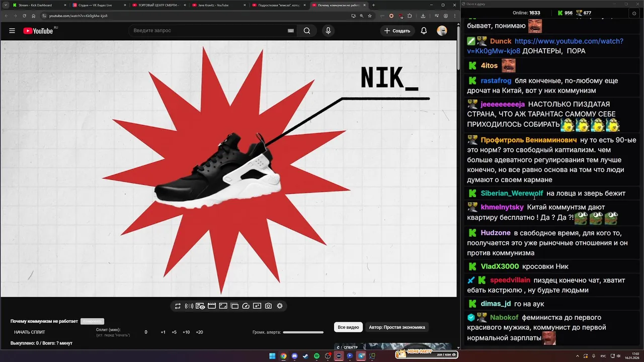Open Spotify from the taskbar

point(316,356)
